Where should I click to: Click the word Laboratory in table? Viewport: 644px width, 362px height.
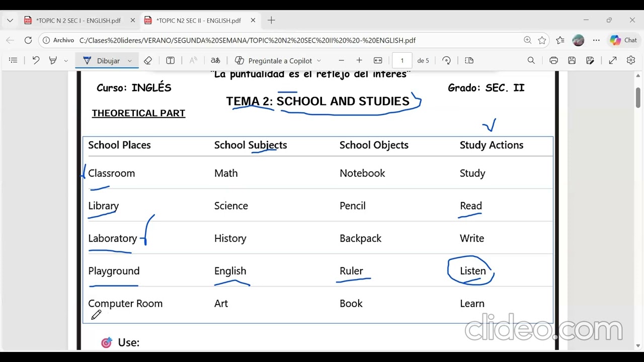click(x=112, y=238)
